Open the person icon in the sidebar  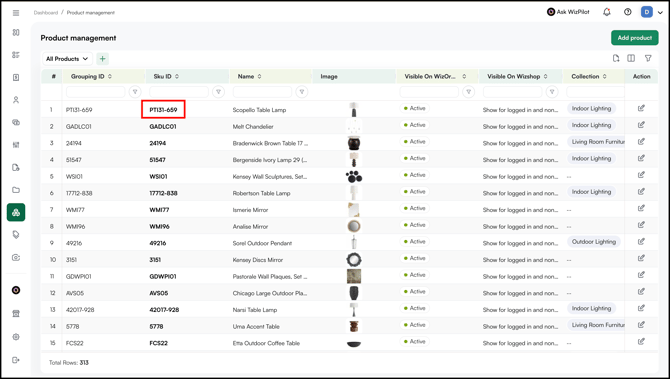(x=16, y=100)
